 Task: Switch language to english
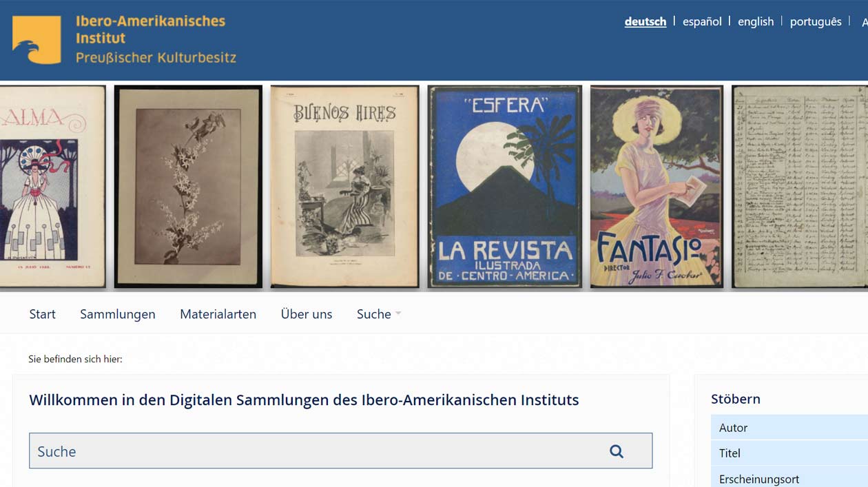point(756,21)
